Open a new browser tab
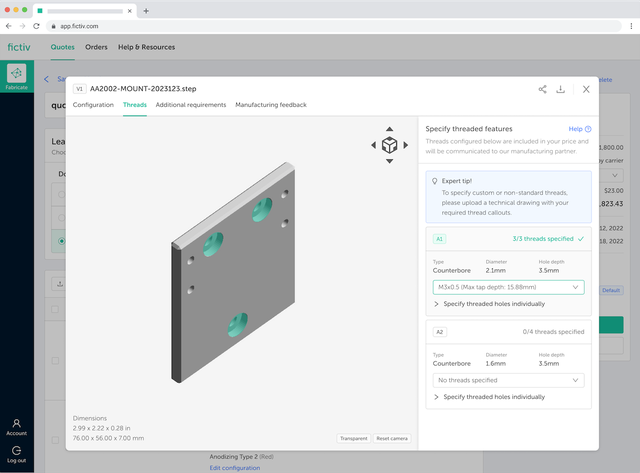Screen dimensions: 640x473 [146, 11]
